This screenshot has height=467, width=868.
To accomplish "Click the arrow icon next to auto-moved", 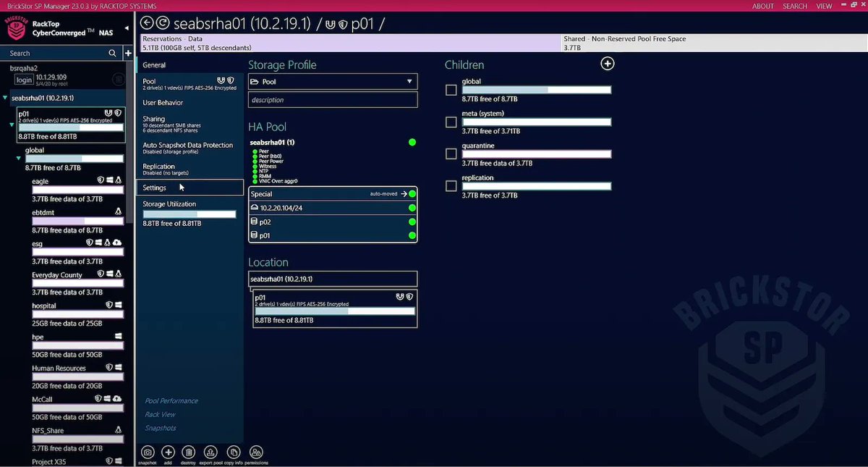I will [404, 194].
